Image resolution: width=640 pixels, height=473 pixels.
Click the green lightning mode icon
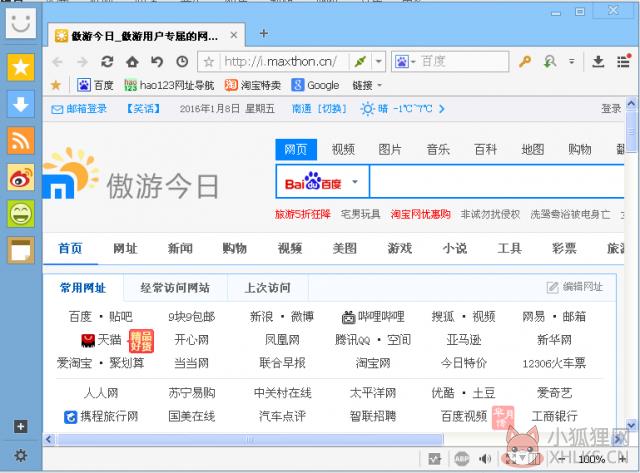[x=360, y=62]
